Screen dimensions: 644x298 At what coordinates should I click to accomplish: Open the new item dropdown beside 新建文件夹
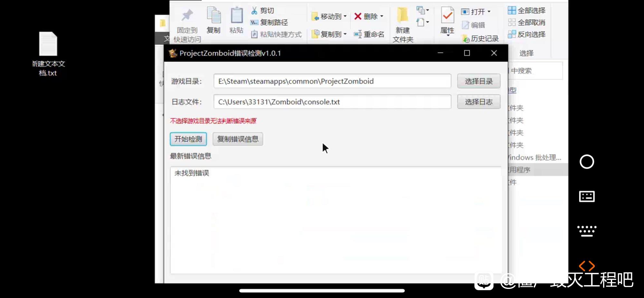pos(422,10)
